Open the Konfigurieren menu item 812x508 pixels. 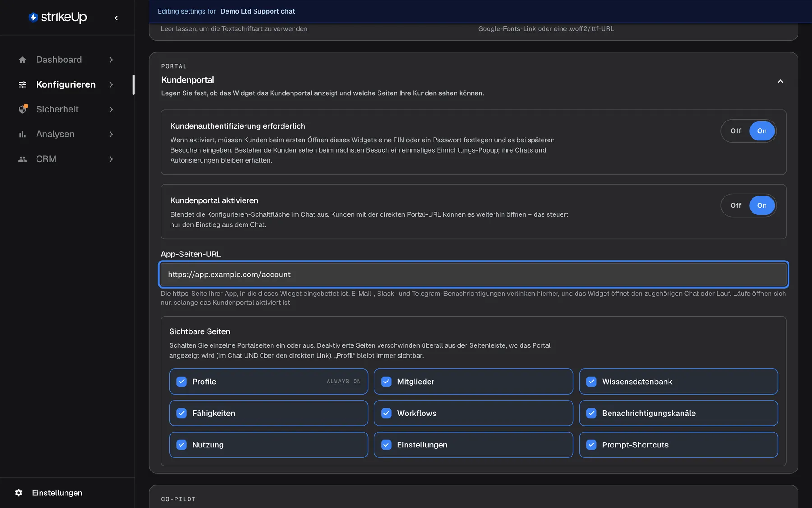pyautogui.click(x=66, y=84)
